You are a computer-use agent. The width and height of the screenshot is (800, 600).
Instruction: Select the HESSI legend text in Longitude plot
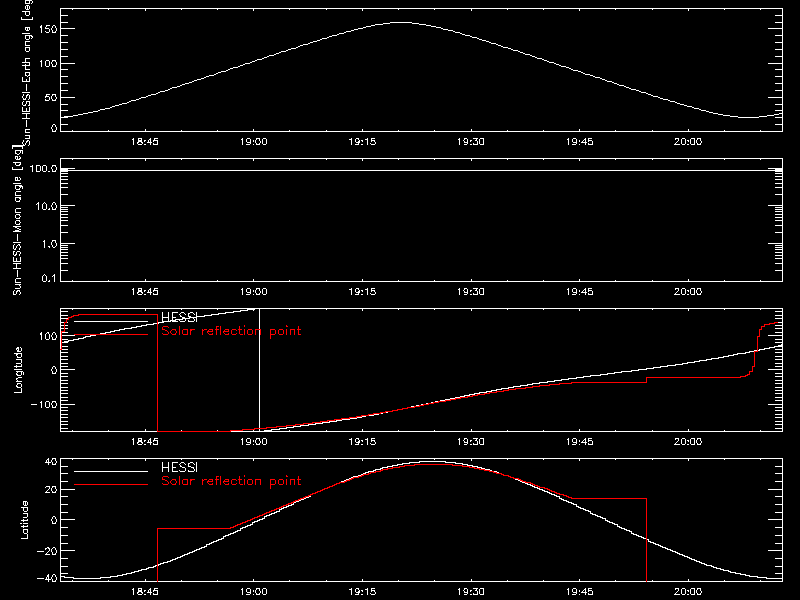tap(179, 317)
